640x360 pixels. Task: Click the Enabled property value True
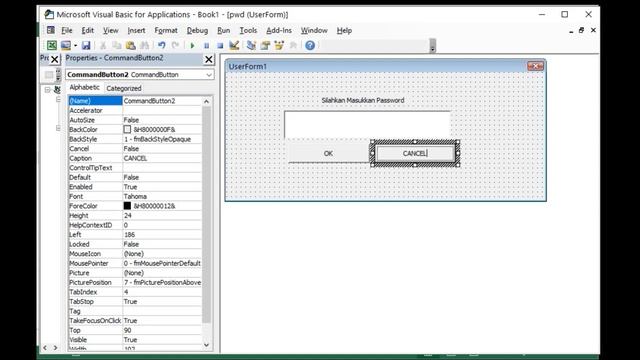(x=162, y=187)
